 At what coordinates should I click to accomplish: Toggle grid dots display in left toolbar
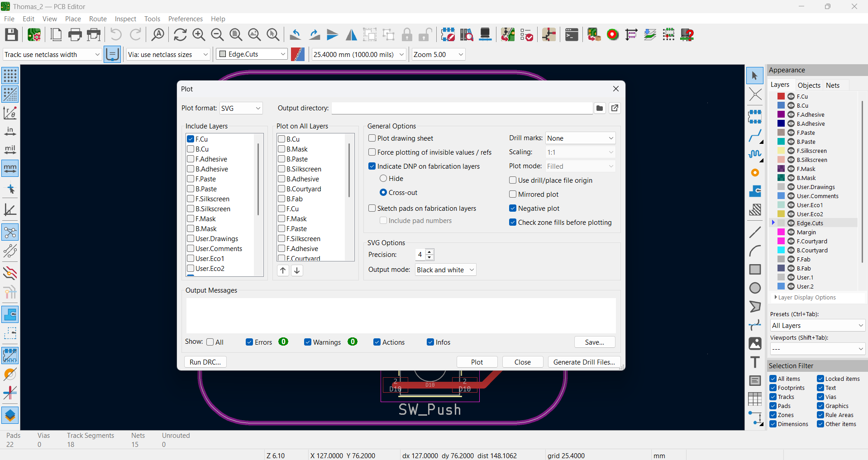10,76
